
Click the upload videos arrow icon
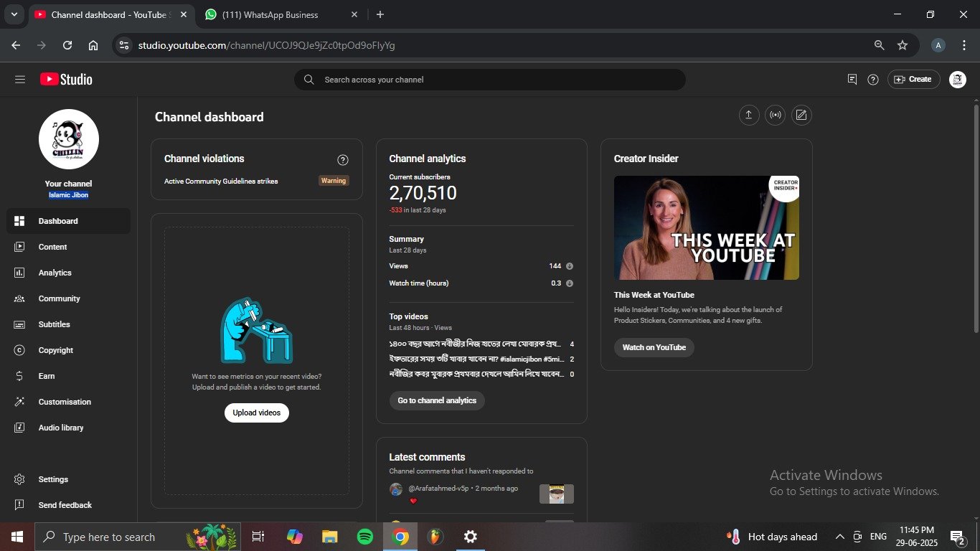pos(749,116)
